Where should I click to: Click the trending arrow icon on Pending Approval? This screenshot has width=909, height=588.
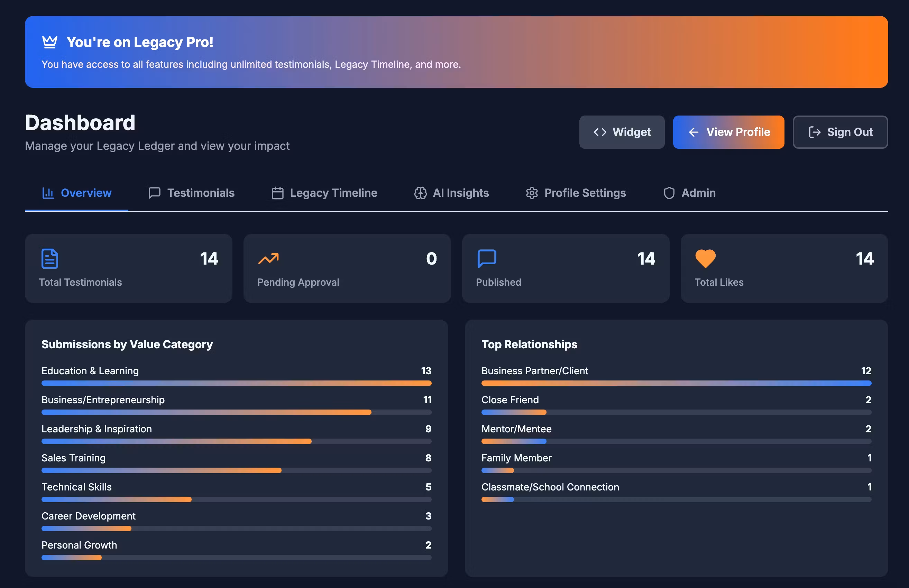(x=268, y=258)
